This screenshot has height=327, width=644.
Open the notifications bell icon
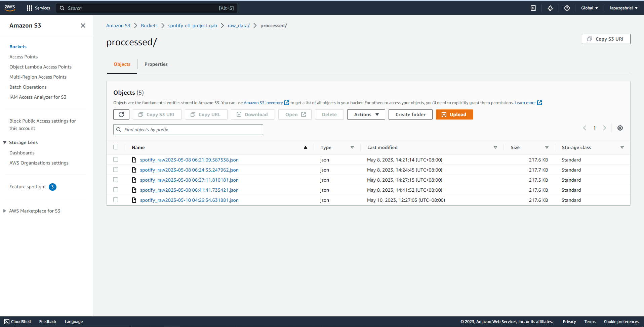pyautogui.click(x=550, y=8)
